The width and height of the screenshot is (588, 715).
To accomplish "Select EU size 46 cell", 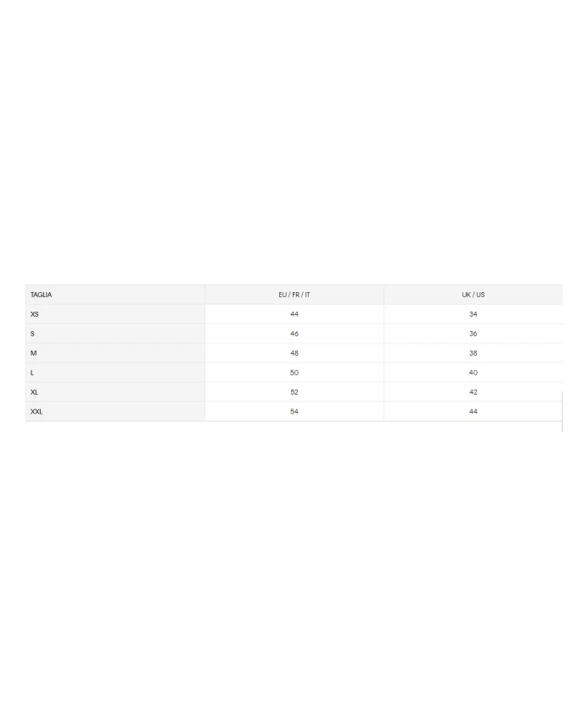I will click(x=294, y=334).
